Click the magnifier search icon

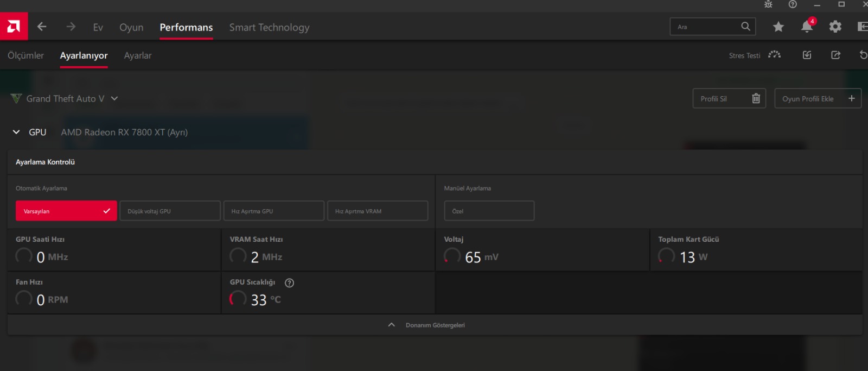(x=746, y=26)
